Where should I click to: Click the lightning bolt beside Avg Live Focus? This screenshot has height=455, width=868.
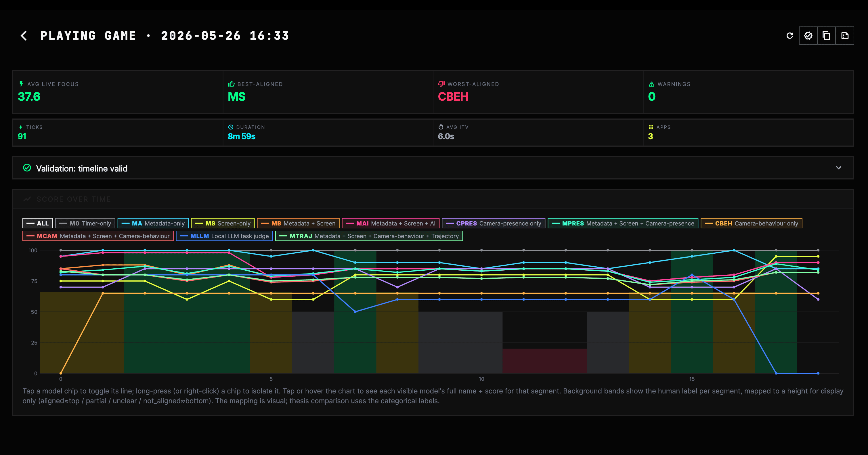click(x=21, y=84)
